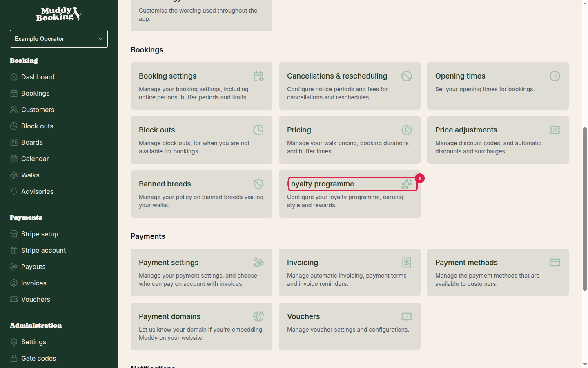Viewport: 588px width, 368px height.
Task: Select the Walks paw icon
Action: (x=13, y=175)
